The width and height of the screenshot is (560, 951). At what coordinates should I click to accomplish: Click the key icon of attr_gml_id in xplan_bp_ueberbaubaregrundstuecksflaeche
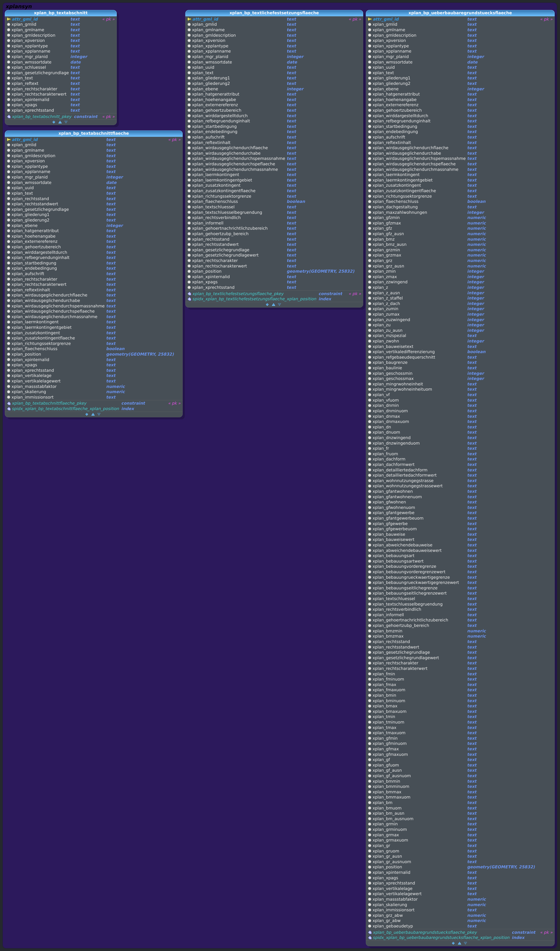(x=370, y=19)
